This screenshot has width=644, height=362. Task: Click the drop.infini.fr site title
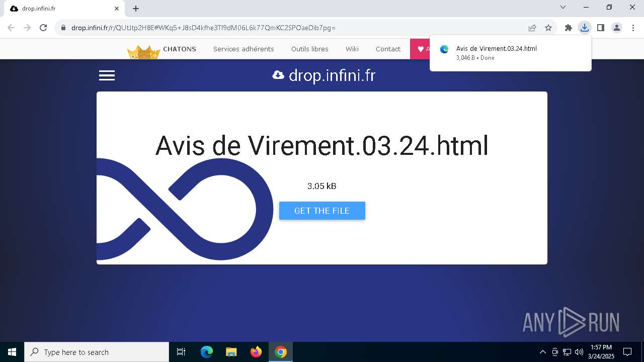tap(332, 76)
